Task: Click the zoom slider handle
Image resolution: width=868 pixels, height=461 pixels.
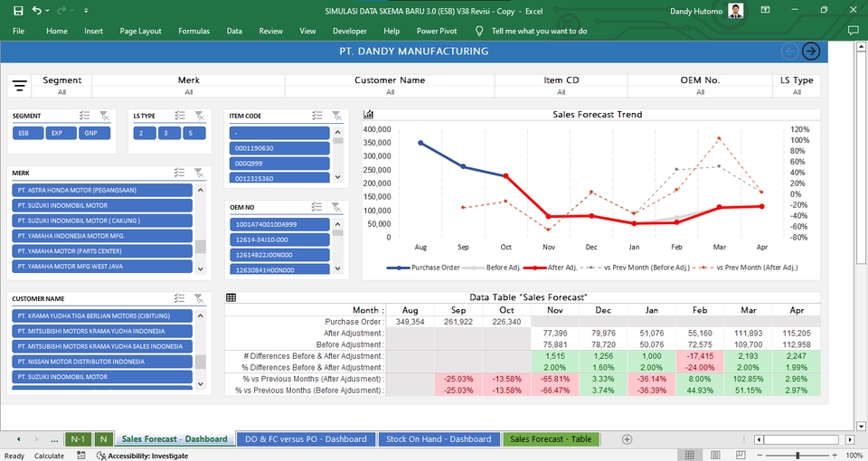Action: (x=797, y=455)
